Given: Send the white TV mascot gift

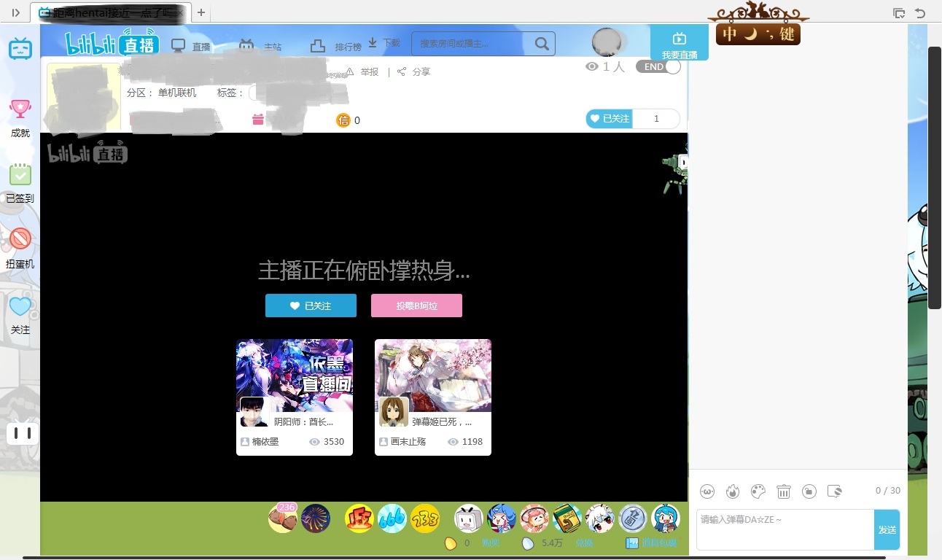Looking at the screenshot, I should tap(469, 518).
